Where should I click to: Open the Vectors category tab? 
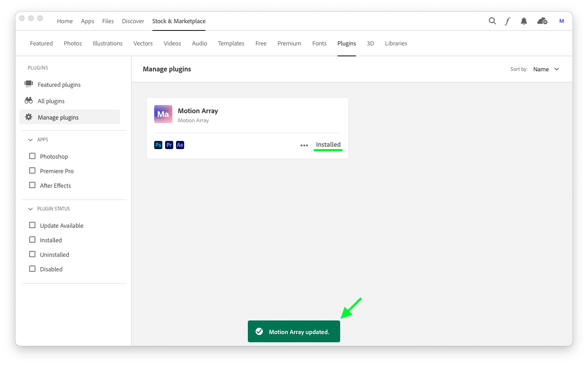pos(143,43)
